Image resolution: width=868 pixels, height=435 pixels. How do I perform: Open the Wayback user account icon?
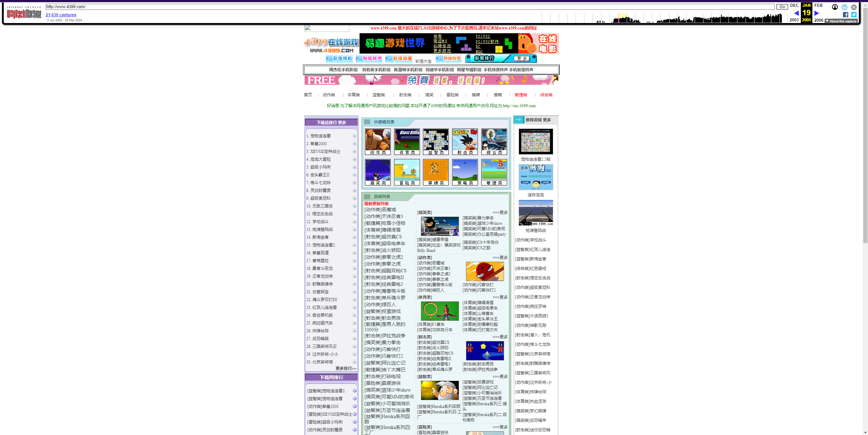point(835,7)
